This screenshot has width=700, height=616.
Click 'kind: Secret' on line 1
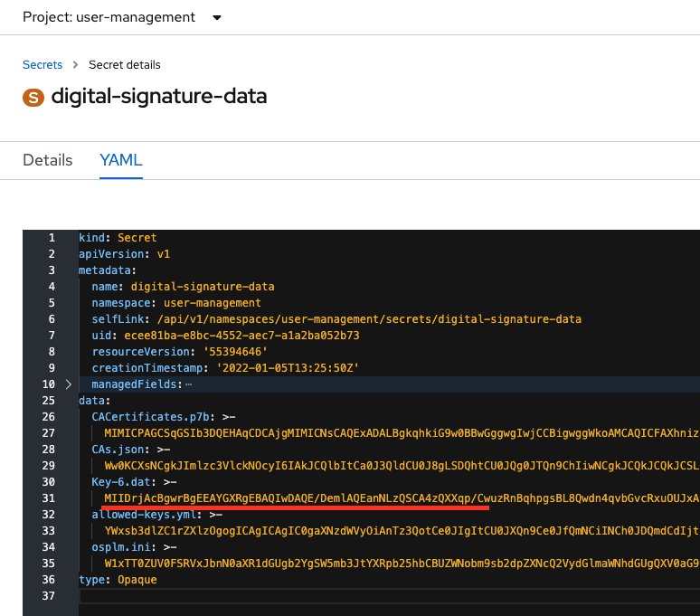[118, 238]
